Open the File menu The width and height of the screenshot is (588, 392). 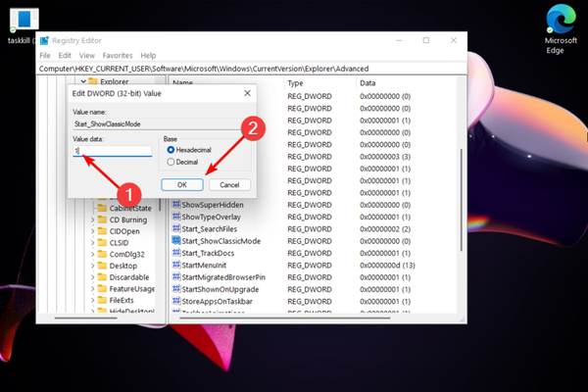45,55
